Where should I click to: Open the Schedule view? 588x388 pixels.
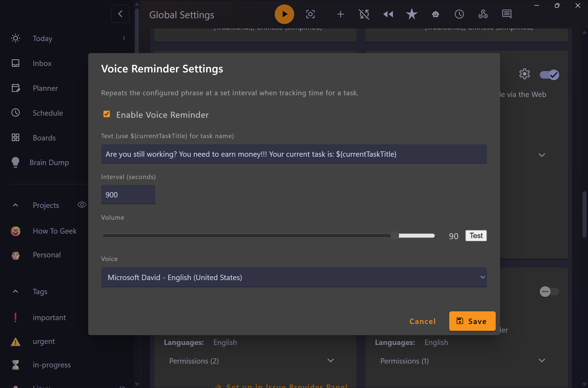click(48, 113)
